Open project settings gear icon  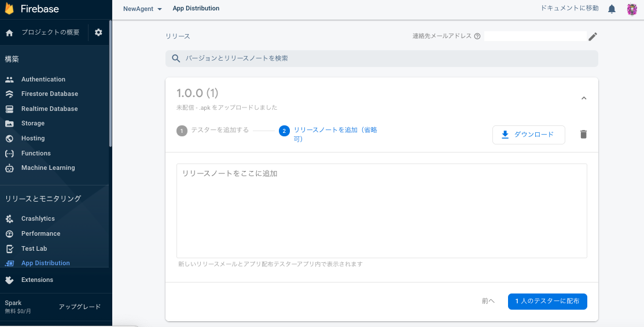pos(98,32)
